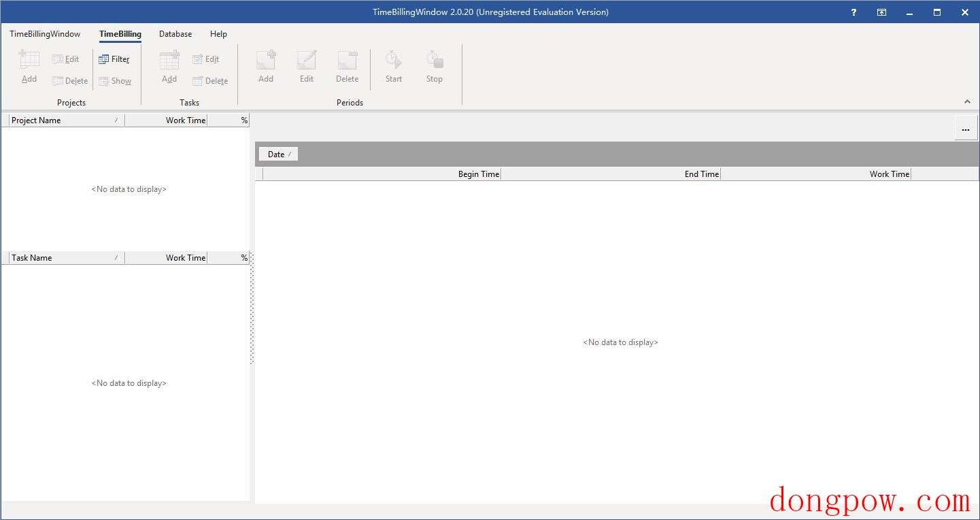The width and height of the screenshot is (980, 520).
Task: Sort by the Date group header
Action: tap(278, 155)
